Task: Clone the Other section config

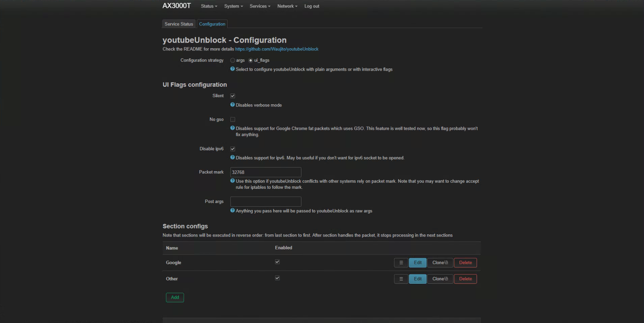Action: [440, 279]
